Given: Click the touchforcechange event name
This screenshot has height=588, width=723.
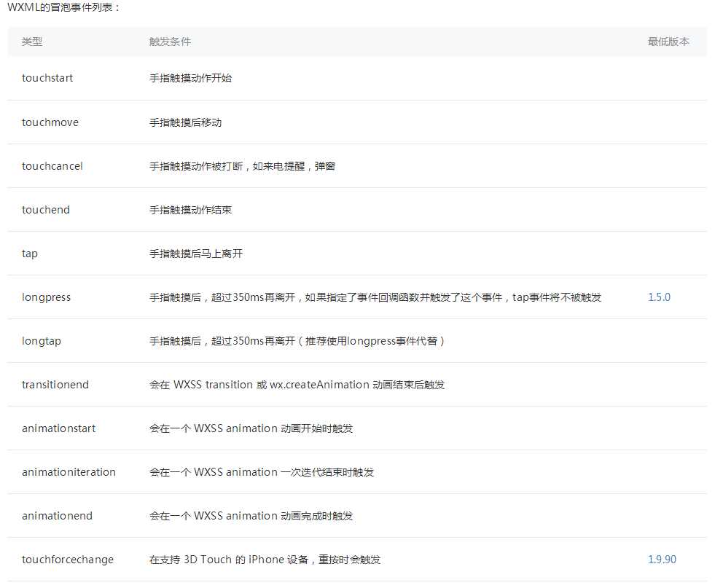Looking at the screenshot, I should [x=68, y=560].
